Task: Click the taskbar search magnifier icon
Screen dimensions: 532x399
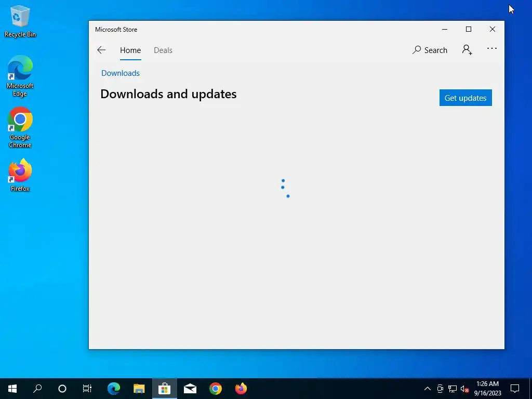Action: pyautogui.click(x=37, y=389)
